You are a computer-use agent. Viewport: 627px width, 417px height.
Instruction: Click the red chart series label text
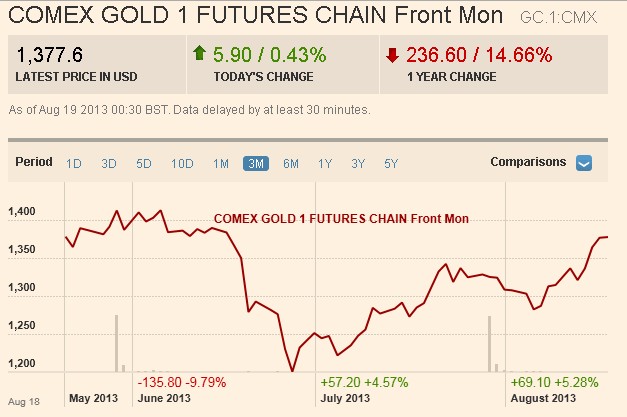[x=341, y=219]
